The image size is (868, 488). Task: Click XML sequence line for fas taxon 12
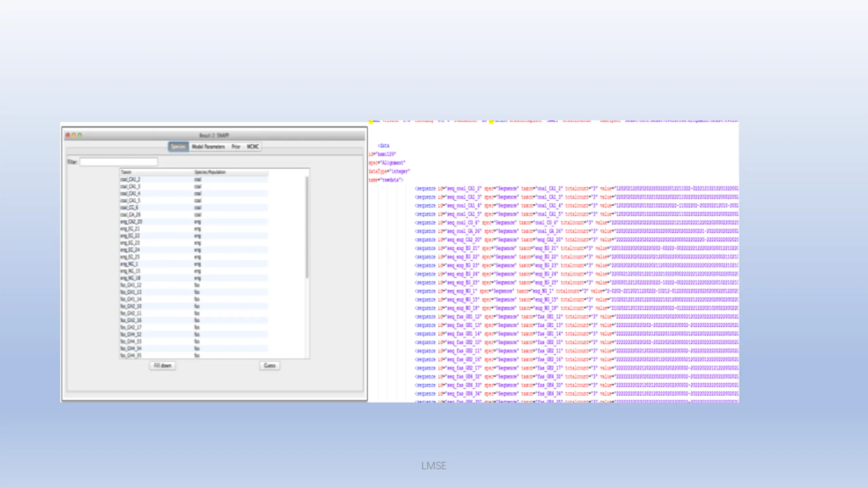coord(576,317)
